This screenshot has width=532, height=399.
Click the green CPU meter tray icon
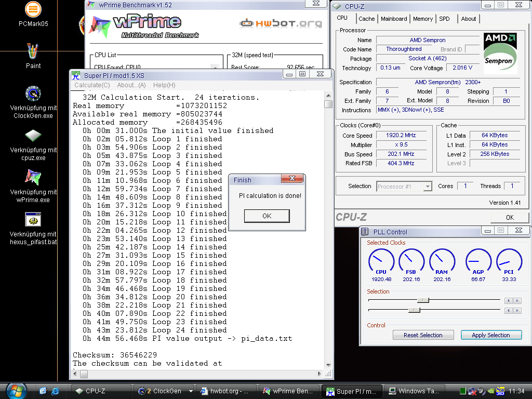pos(462,391)
